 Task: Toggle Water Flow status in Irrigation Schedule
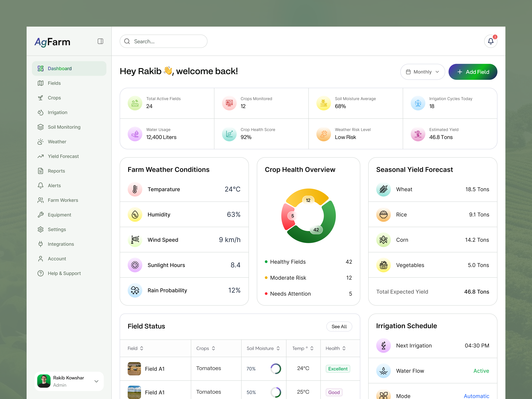481,371
